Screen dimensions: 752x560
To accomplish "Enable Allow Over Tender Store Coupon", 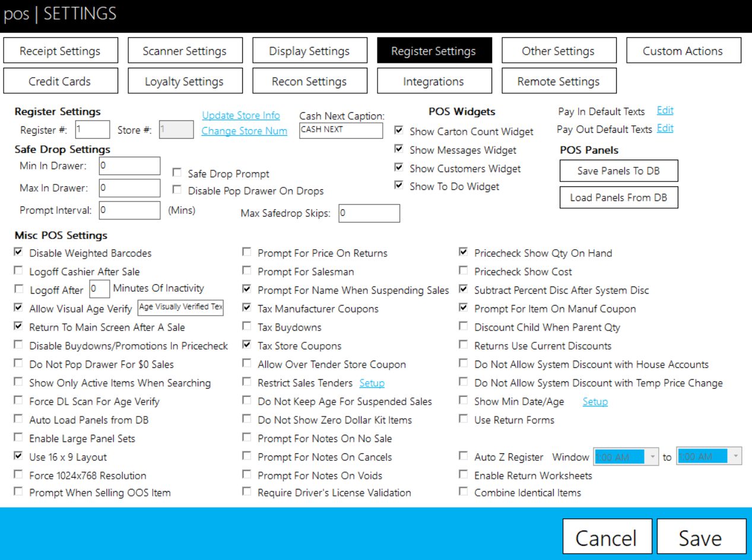I will point(246,364).
